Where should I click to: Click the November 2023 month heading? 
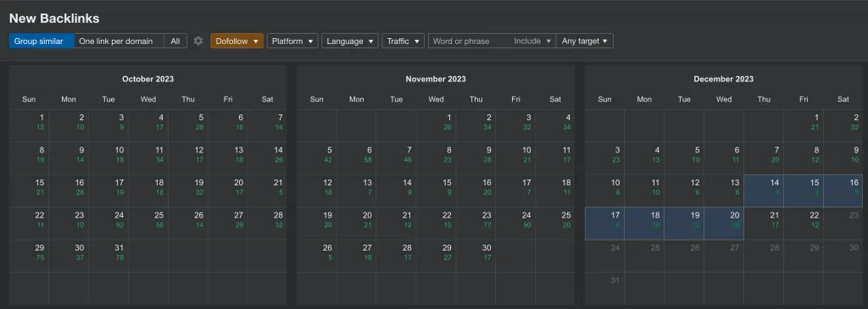436,79
